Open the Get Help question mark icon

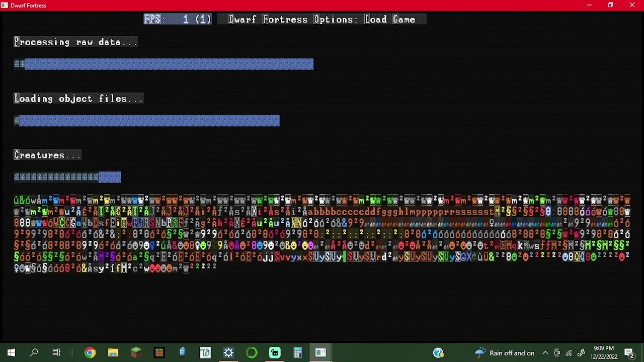439,353
